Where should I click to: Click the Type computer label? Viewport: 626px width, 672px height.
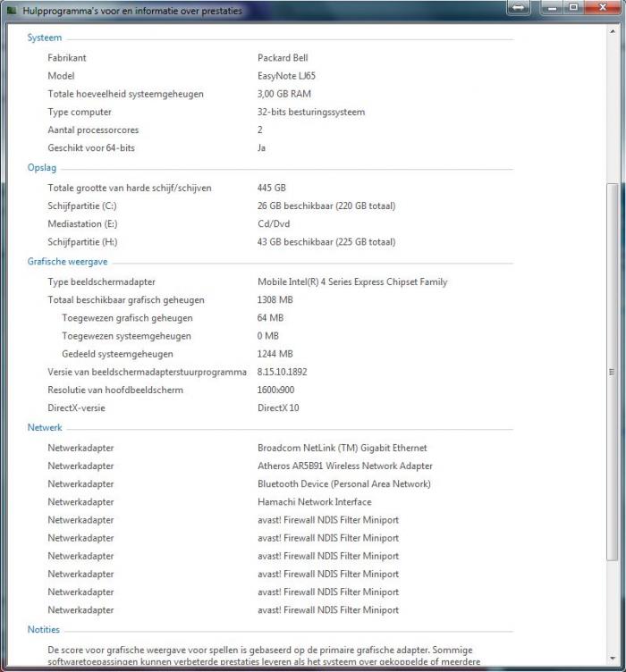pos(80,112)
